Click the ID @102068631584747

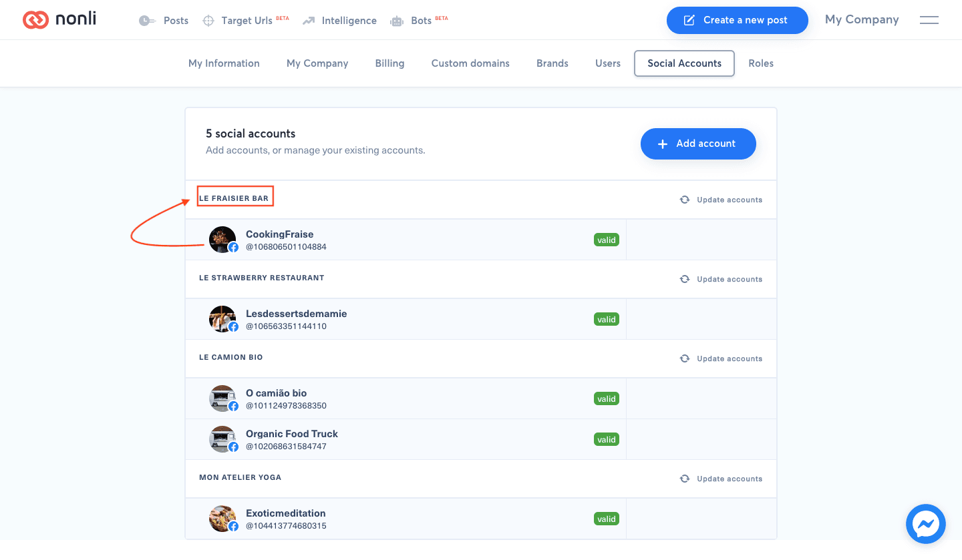click(286, 447)
